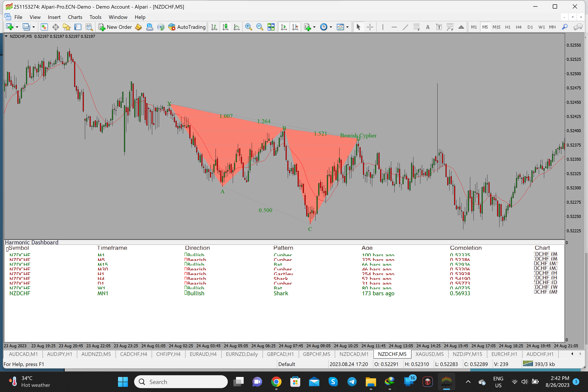This screenshot has width=588, height=392.
Task: Open the chat bubbles icon
Action: pyautogui.click(x=578, y=27)
